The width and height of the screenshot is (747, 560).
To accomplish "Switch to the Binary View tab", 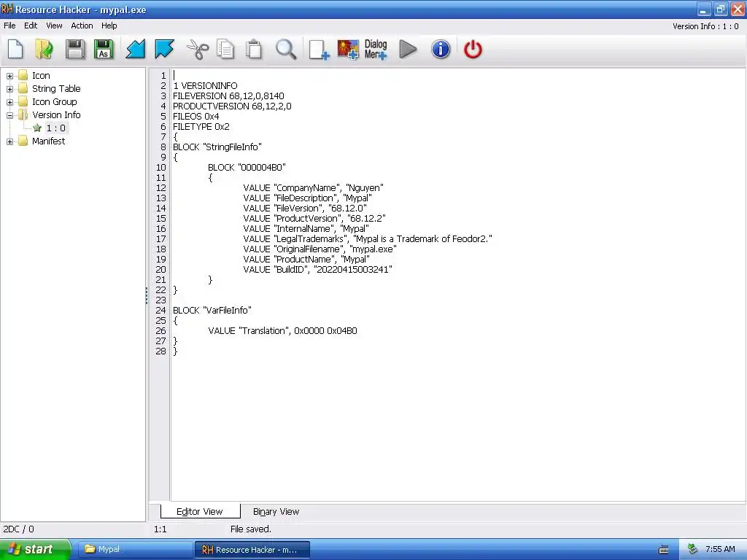I will [276, 511].
